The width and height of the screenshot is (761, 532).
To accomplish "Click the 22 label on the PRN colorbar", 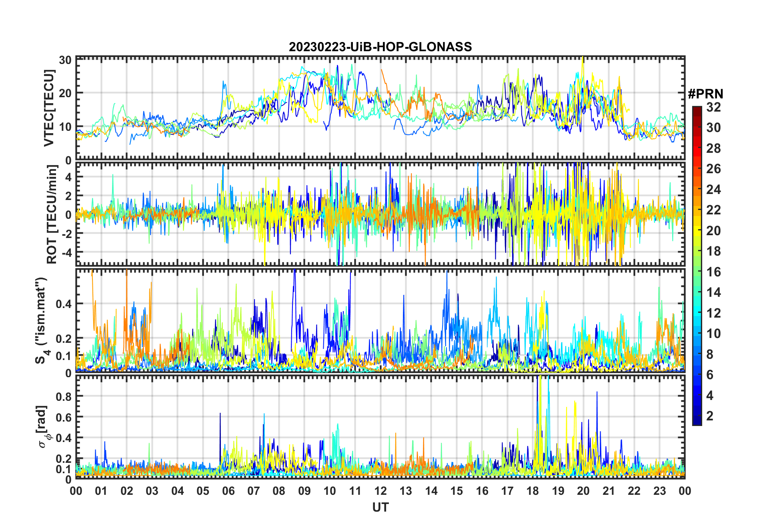I will pos(713,210).
